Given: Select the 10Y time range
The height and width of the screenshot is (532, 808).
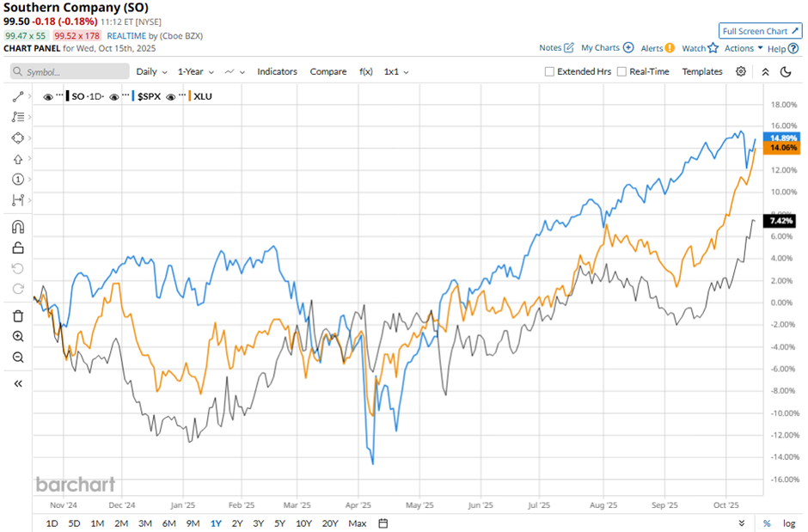Looking at the screenshot, I should [303, 523].
